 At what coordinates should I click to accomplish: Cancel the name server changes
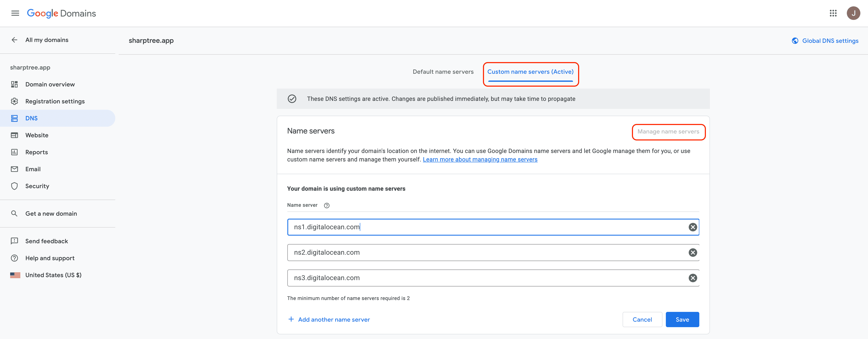click(x=642, y=320)
